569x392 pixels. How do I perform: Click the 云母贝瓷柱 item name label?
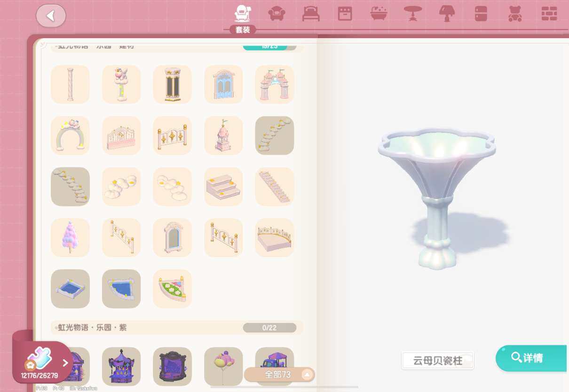click(x=438, y=361)
